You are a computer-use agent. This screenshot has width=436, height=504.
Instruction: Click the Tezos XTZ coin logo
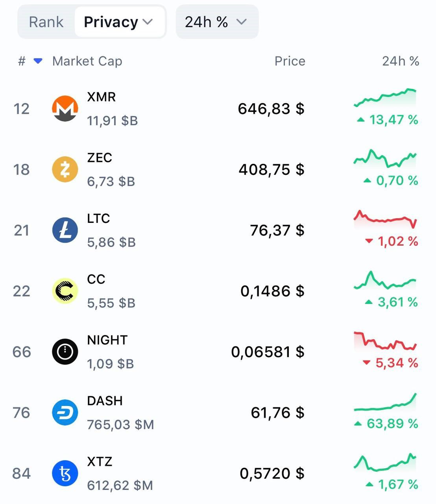tap(65, 473)
